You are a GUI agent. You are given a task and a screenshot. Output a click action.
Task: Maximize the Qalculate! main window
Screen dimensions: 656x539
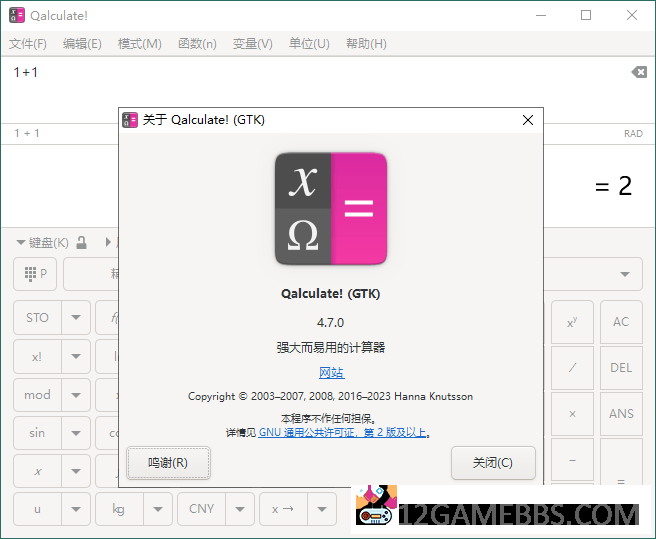point(586,15)
